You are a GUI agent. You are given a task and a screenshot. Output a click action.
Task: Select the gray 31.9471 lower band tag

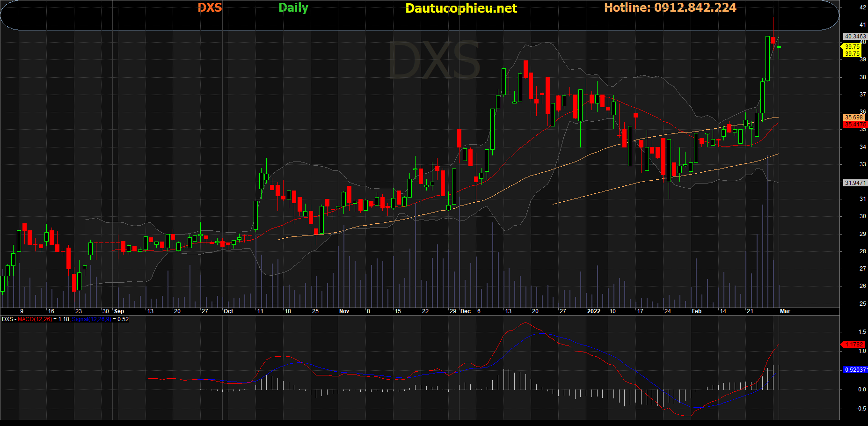855,183
